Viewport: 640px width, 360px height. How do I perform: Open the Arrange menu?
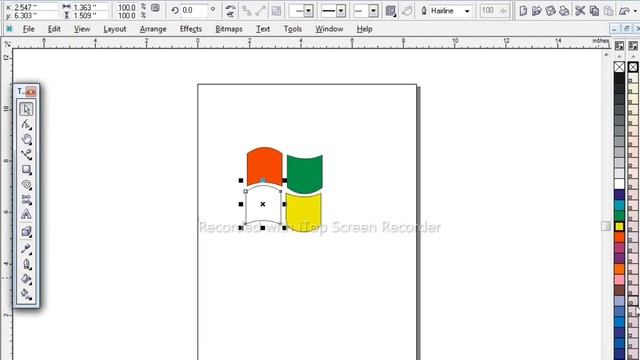click(x=153, y=29)
